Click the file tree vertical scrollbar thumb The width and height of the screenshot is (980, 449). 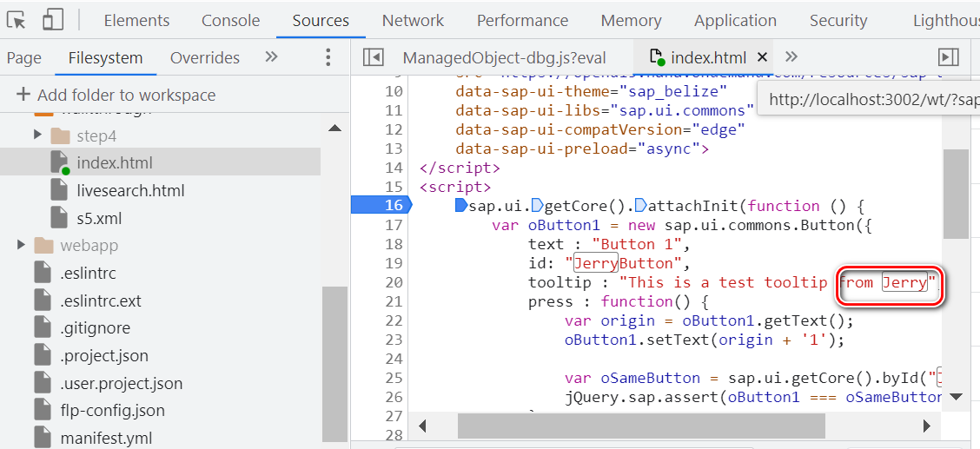pos(335,363)
